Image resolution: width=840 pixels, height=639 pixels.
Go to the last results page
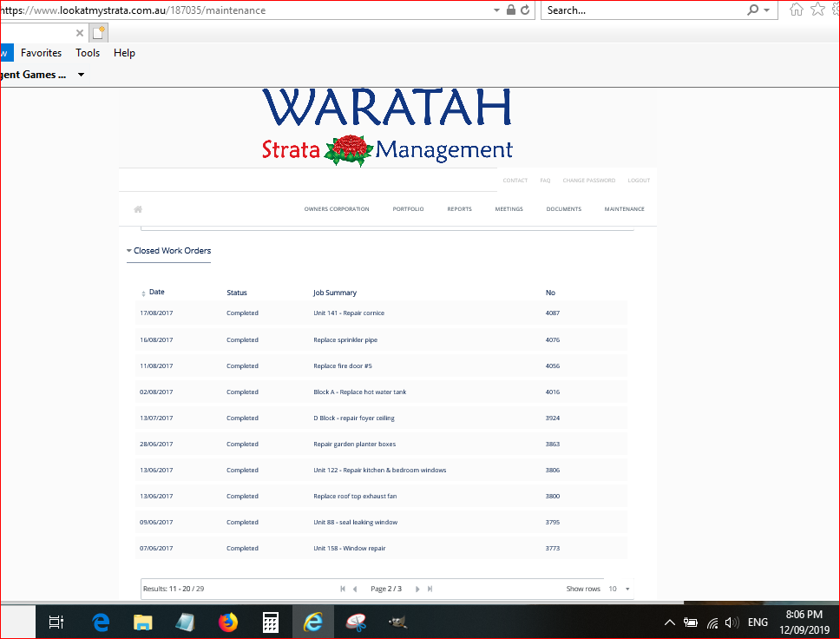[430, 589]
